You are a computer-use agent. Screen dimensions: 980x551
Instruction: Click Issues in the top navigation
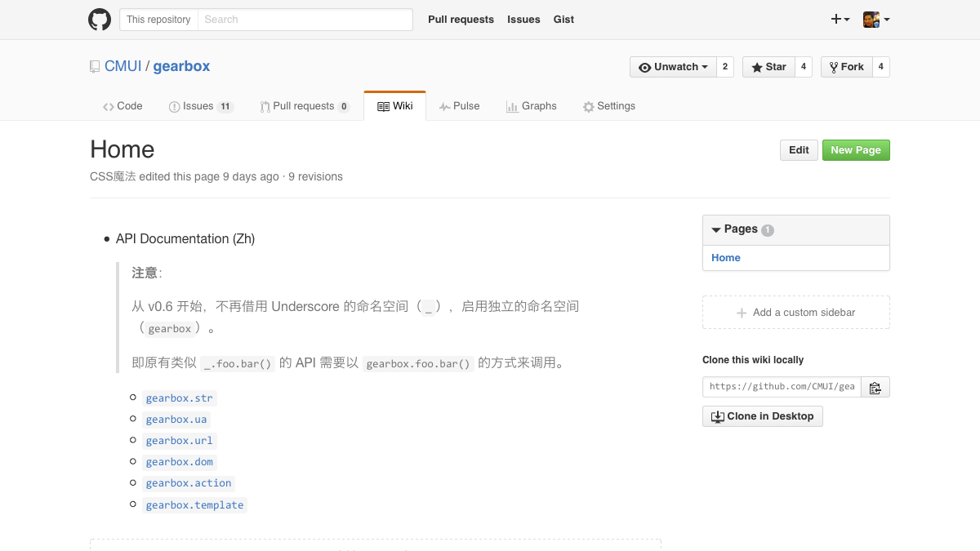(523, 20)
